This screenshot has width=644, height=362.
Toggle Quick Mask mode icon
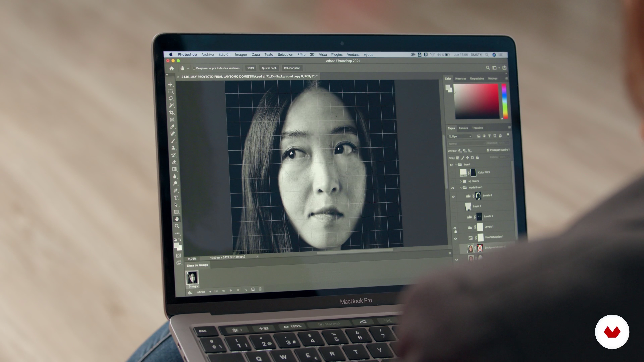pyautogui.click(x=178, y=256)
